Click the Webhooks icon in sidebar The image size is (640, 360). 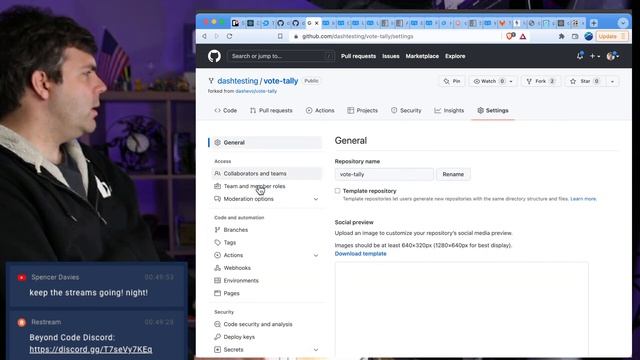pos(217,268)
